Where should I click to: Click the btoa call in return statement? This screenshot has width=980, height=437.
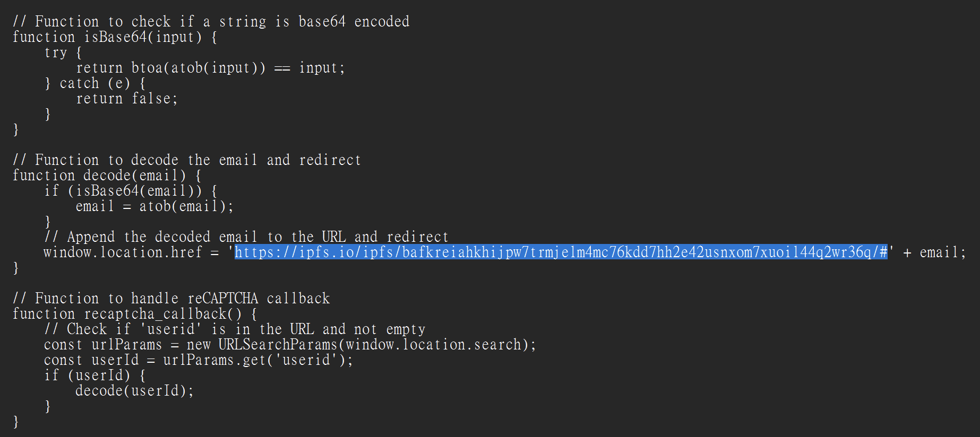[147, 68]
